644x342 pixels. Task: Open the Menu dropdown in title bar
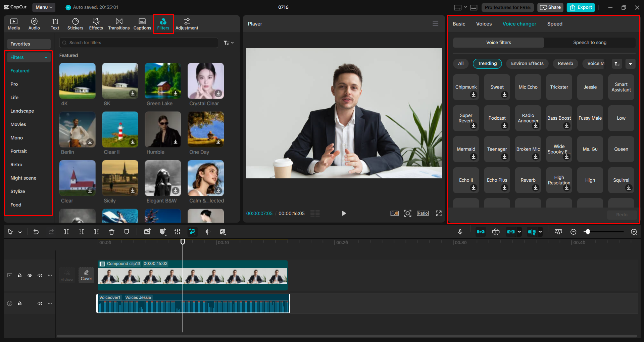(44, 7)
